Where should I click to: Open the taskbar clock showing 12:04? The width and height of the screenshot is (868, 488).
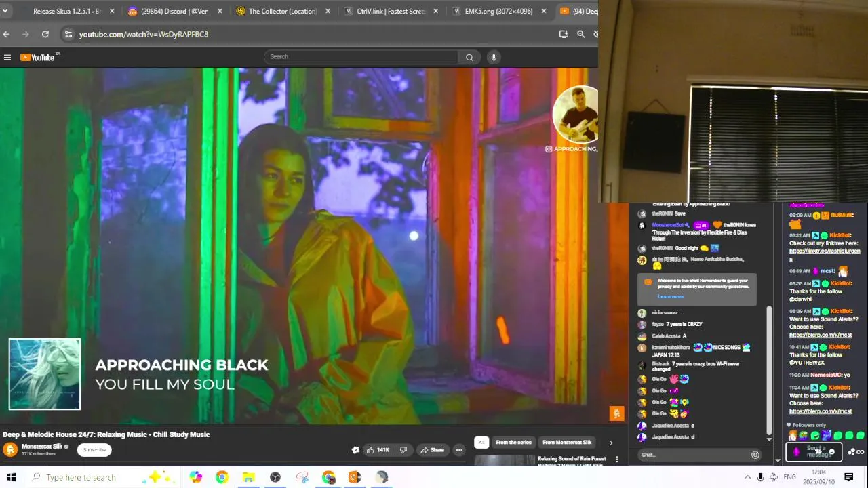coord(818,477)
